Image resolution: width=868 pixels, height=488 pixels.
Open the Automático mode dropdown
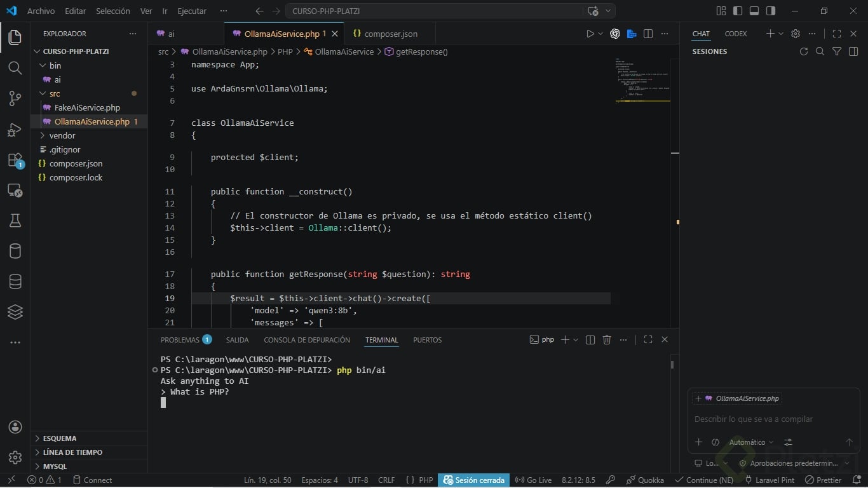coord(751,442)
